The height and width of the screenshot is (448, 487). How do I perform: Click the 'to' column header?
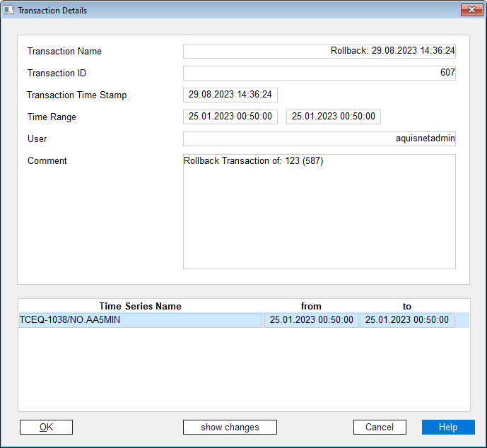(x=406, y=307)
